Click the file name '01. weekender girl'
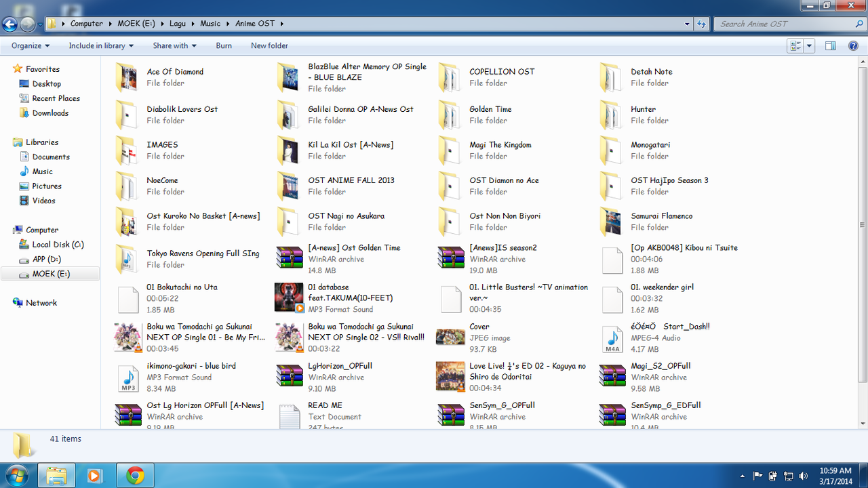 tap(662, 287)
